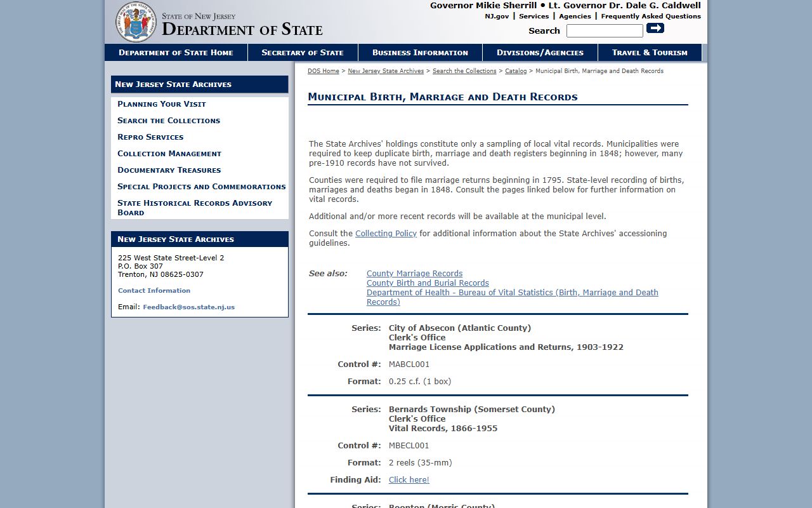Click City of Absecon (Atlantic County) series title
The image size is (812, 508).
point(460,328)
